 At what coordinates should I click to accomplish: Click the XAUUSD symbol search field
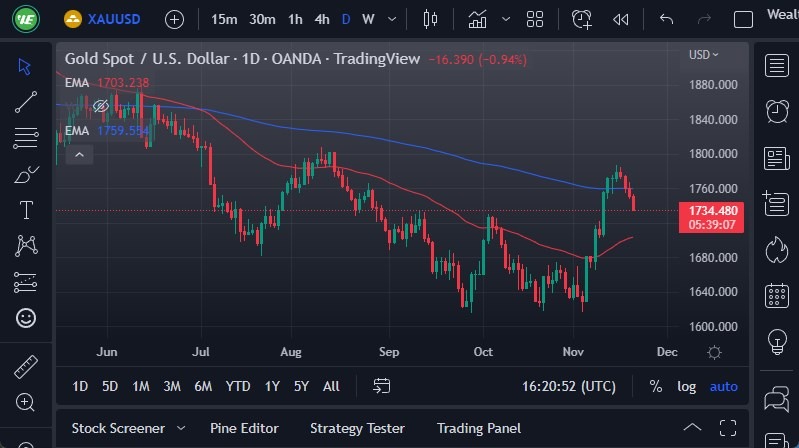pos(111,19)
